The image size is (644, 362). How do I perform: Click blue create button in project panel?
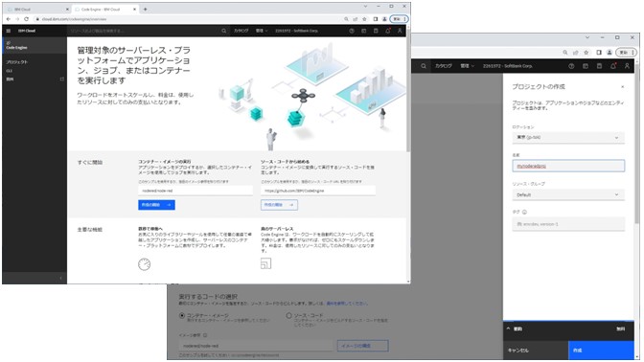pos(601,351)
